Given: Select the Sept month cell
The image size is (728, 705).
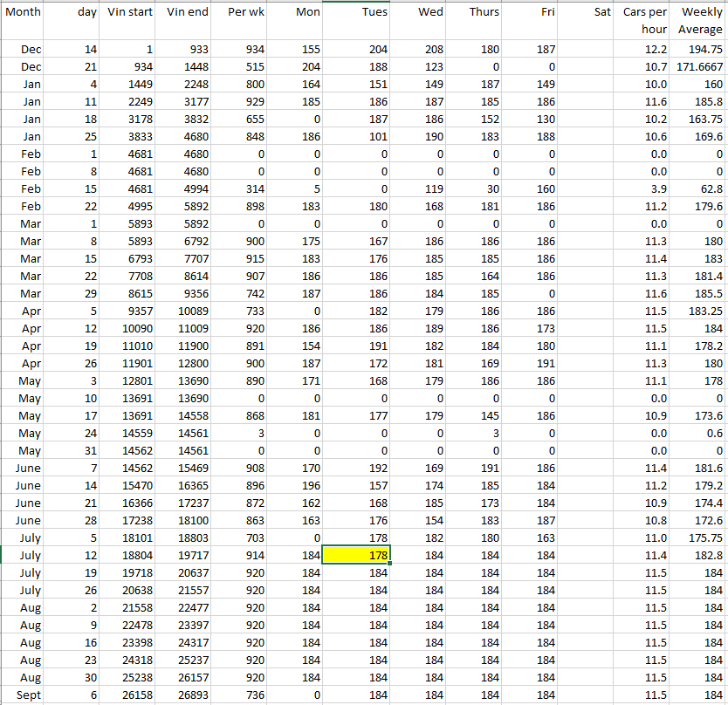Looking at the screenshot, I should coord(24,695).
